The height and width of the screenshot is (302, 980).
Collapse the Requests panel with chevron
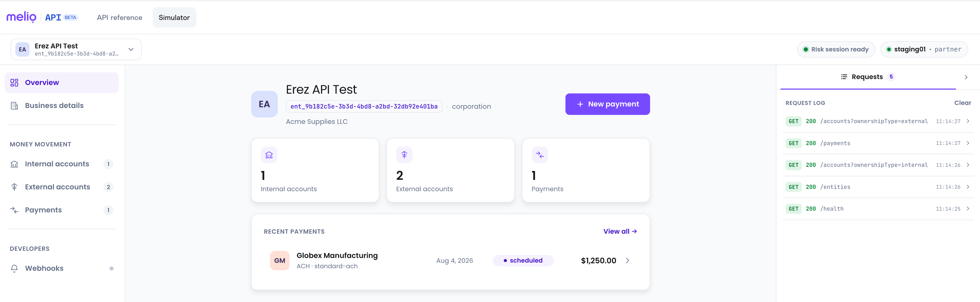[966, 77]
